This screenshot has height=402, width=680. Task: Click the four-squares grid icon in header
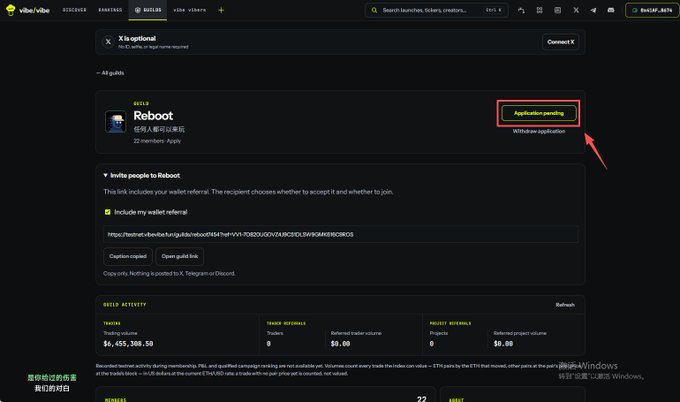pyautogui.click(x=539, y=10)
